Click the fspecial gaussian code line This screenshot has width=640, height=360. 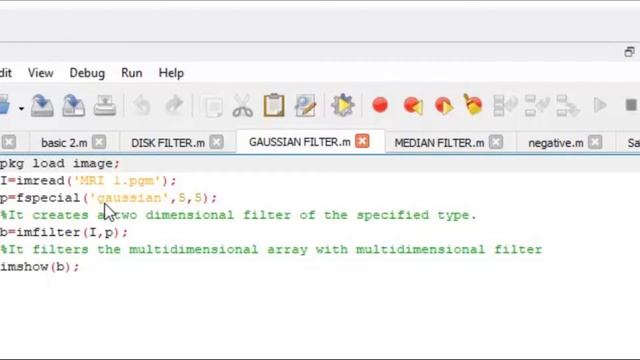click(109, 198)
